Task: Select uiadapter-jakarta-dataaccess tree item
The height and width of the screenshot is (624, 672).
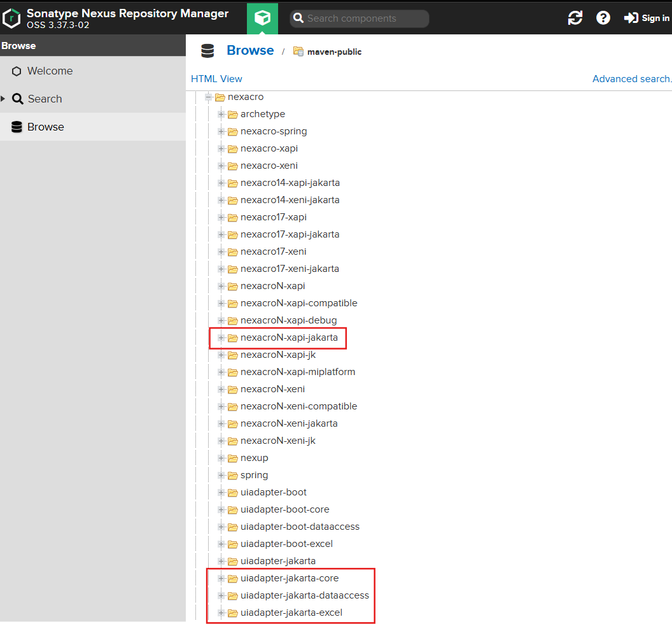Action: (x=305, y=595)
